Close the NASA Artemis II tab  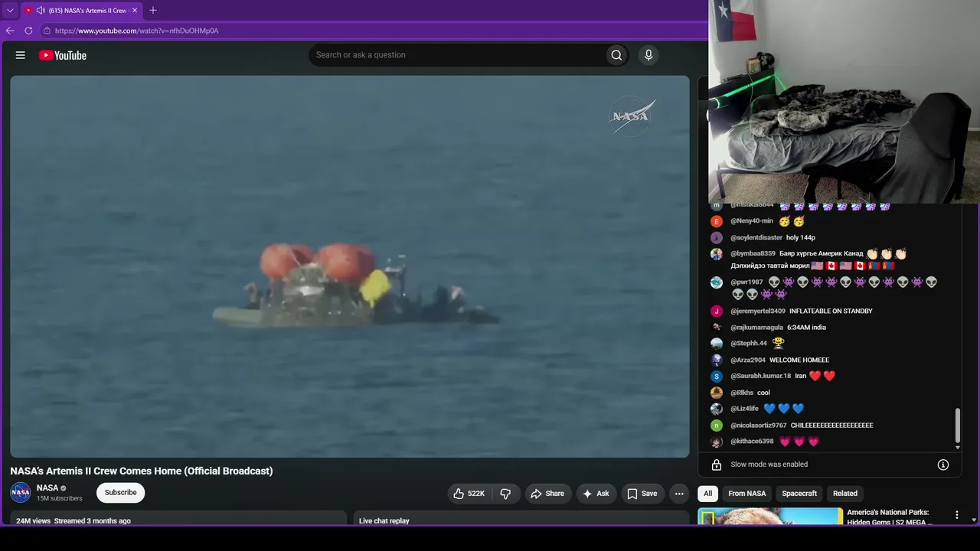point(135,11)
